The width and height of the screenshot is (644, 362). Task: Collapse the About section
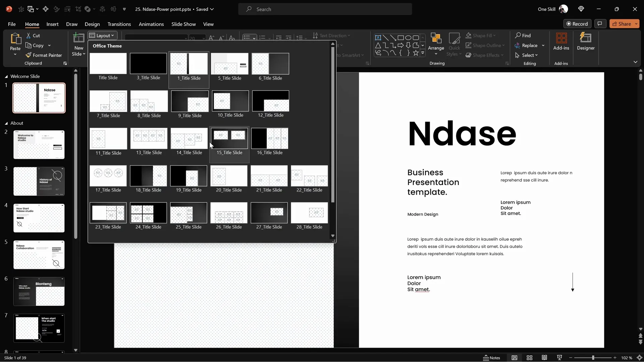[6, 123]
